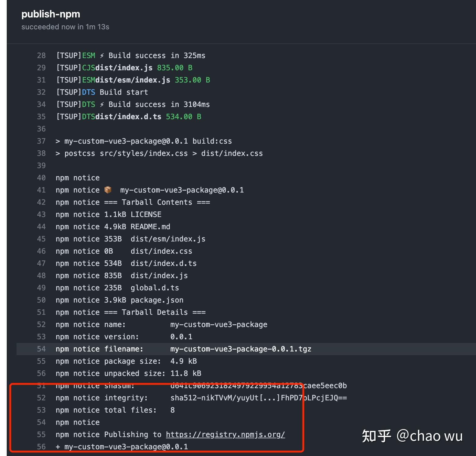Image resolution: width=476 pixels, height=456 pixels.
Task: Click the 'succeeded now in 1m 13s' status
Action: [x=65, y=27]
